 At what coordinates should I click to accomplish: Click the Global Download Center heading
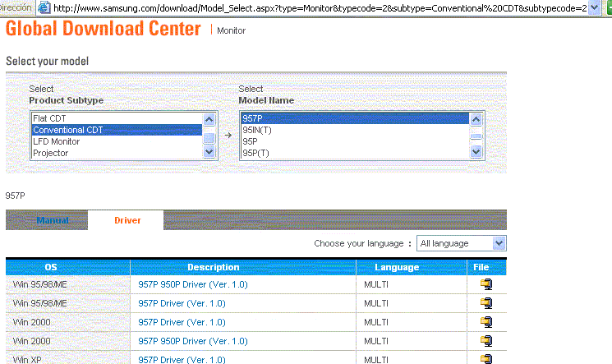point(104,29)
